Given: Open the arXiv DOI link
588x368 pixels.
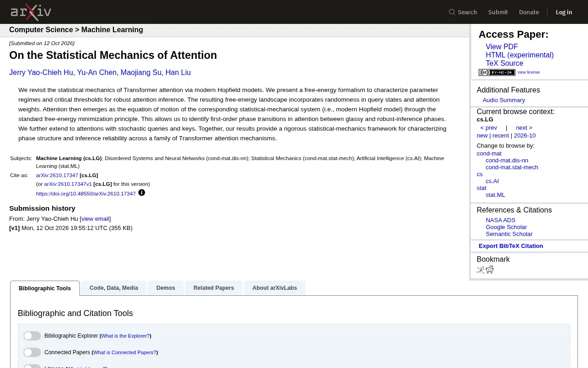Looking at the screenshot, I should coord(86,194).
